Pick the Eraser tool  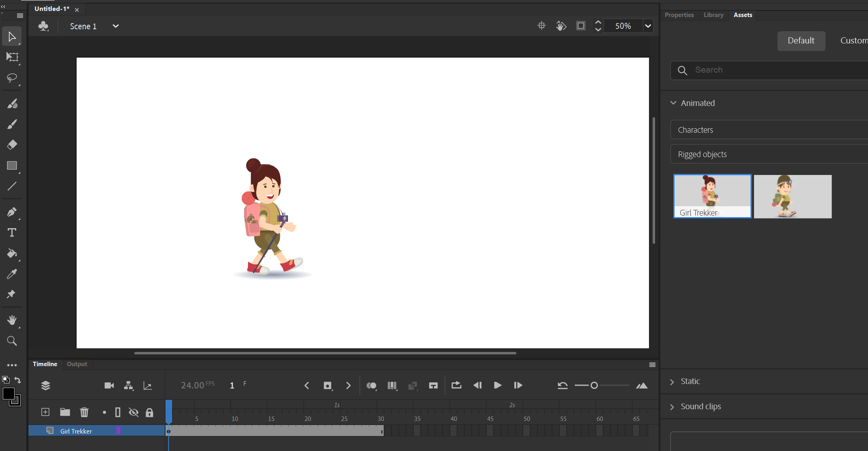(x=12, y=145)
